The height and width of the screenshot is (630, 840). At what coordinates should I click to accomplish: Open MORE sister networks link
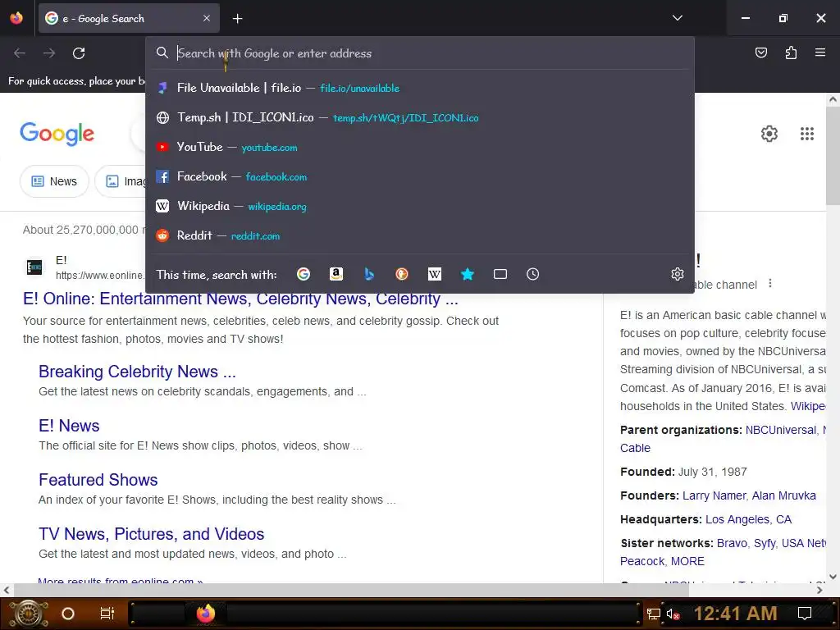pyautogui.click(x=687, y=561)
